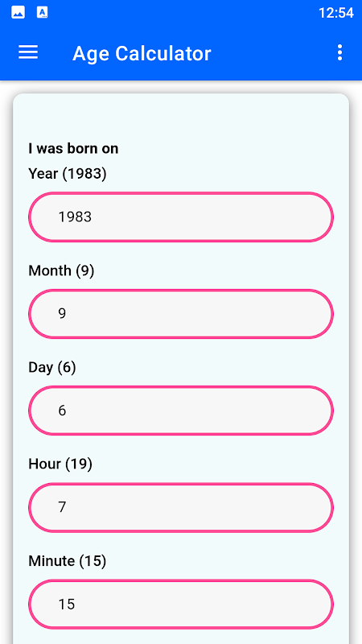Open the hamburger navigation menu
This screenshot has width=362, height=644.
pos(28,52)
